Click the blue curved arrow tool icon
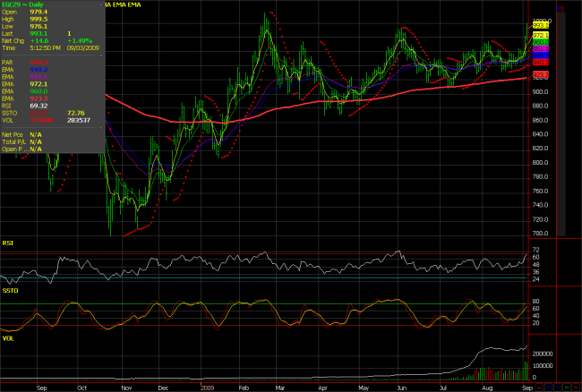Image resolution: width=582 pixels, height=392 pixels. pyautogui.click(x=548, y=388)
